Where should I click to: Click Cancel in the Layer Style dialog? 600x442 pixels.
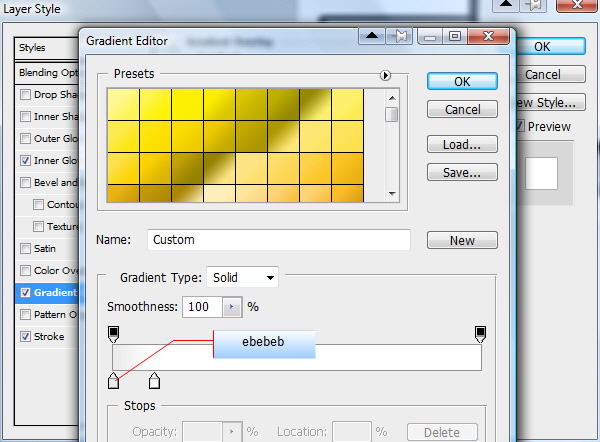(550, 74)
